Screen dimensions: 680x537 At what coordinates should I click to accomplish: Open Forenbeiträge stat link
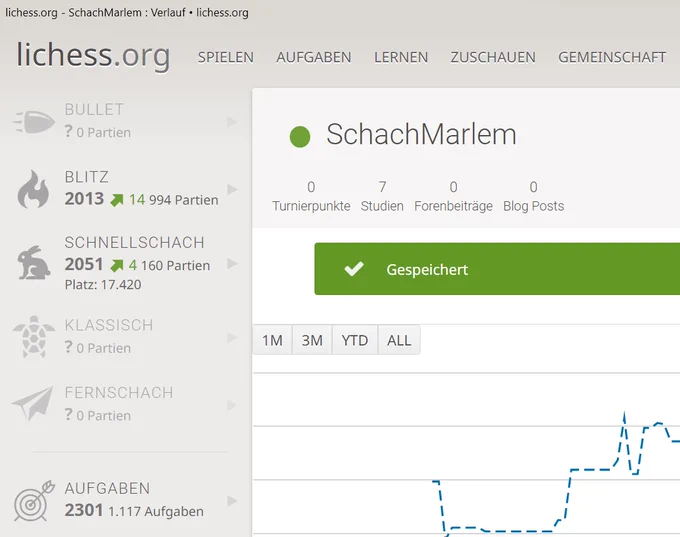point(453,196)
